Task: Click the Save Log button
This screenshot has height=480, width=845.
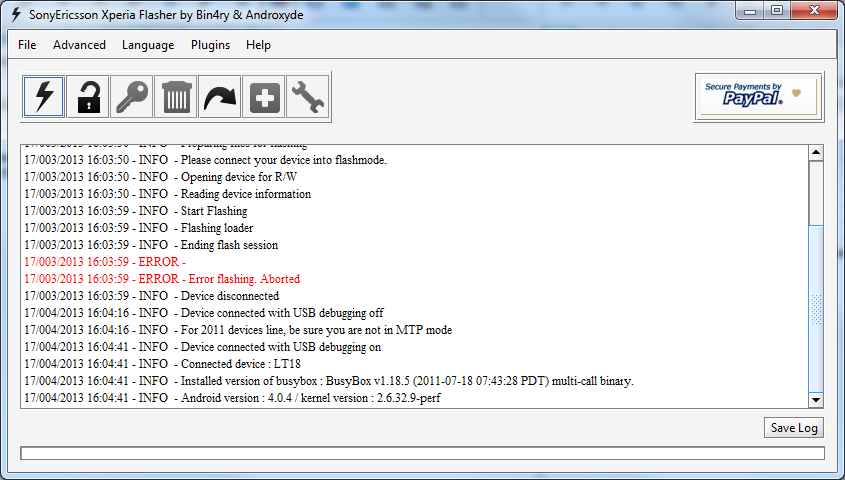Action: (x=794, y=428)
